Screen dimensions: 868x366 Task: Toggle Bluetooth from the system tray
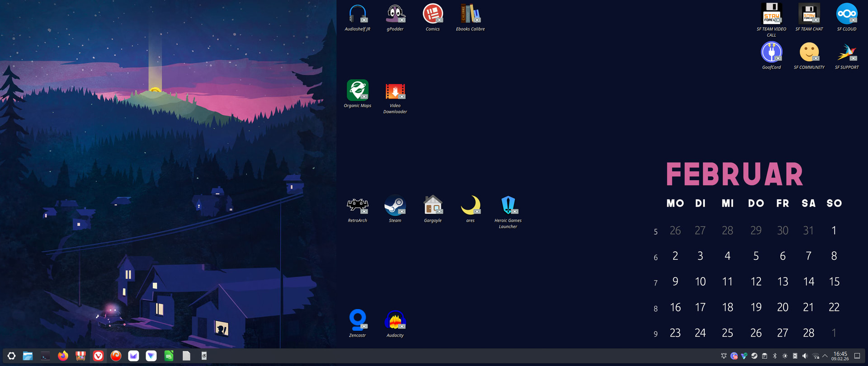coord(774,356)
